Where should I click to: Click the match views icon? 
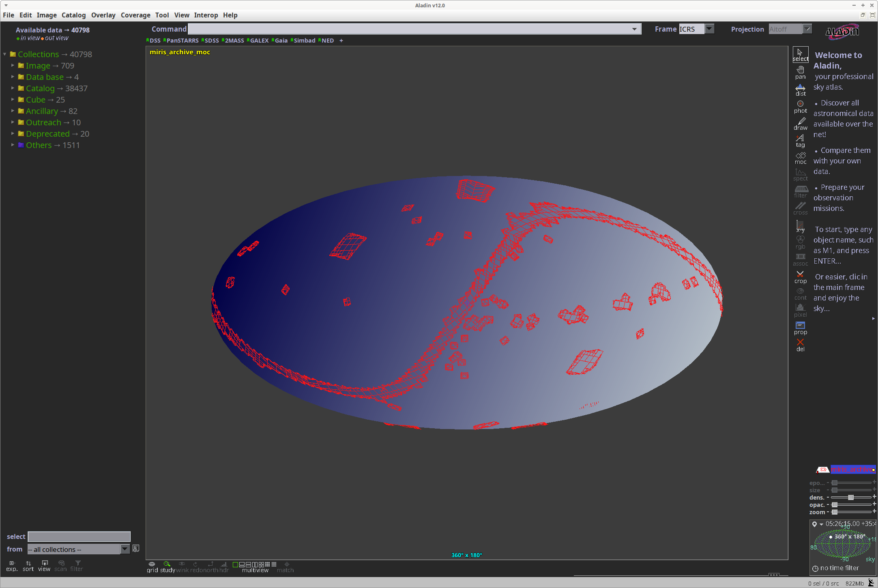pyautogui.click(x=286, y=567)
